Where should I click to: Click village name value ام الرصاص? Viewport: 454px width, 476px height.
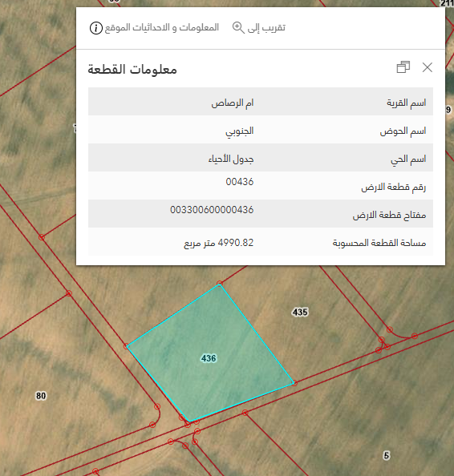pyautogui.click(x=233, y=103)
